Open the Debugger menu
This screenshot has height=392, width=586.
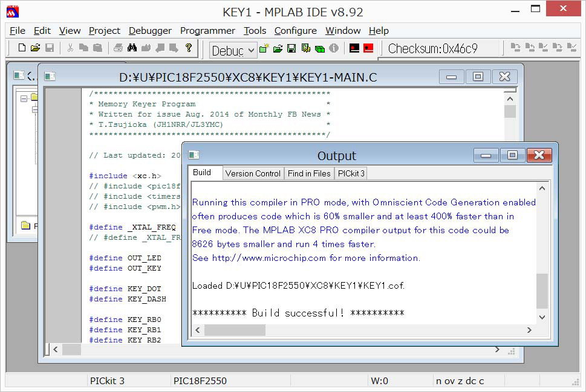tap(150, 31)
